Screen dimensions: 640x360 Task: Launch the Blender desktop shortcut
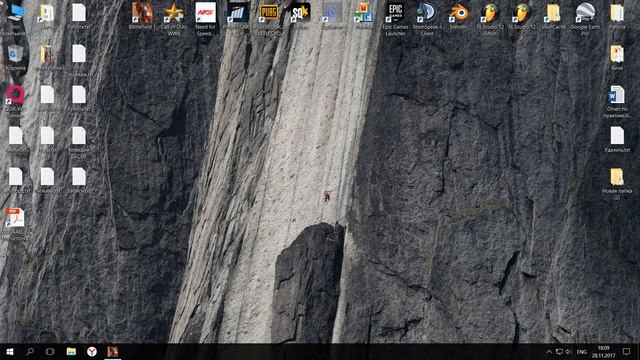pyautogui.click(x=459, y=13)
